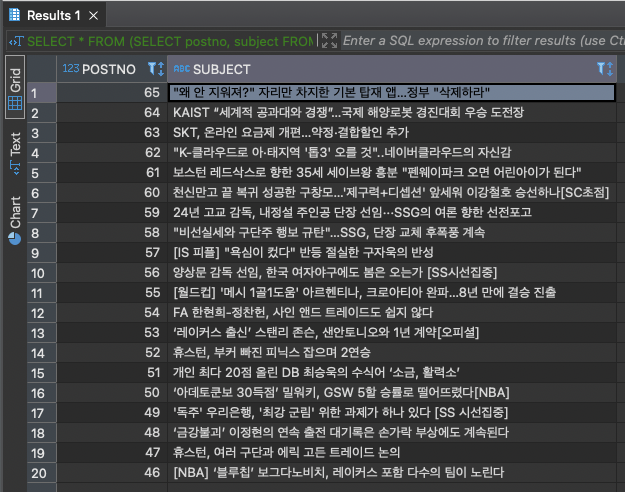Click POSTNO cell with value 55

(x=112, y=293)
